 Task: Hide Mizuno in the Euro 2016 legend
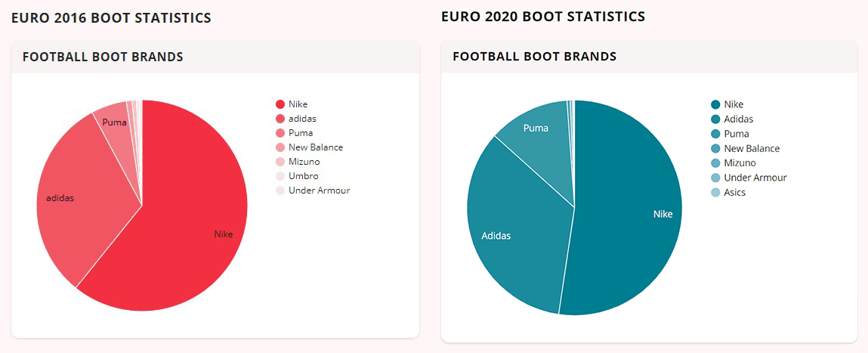coord(304,162)
